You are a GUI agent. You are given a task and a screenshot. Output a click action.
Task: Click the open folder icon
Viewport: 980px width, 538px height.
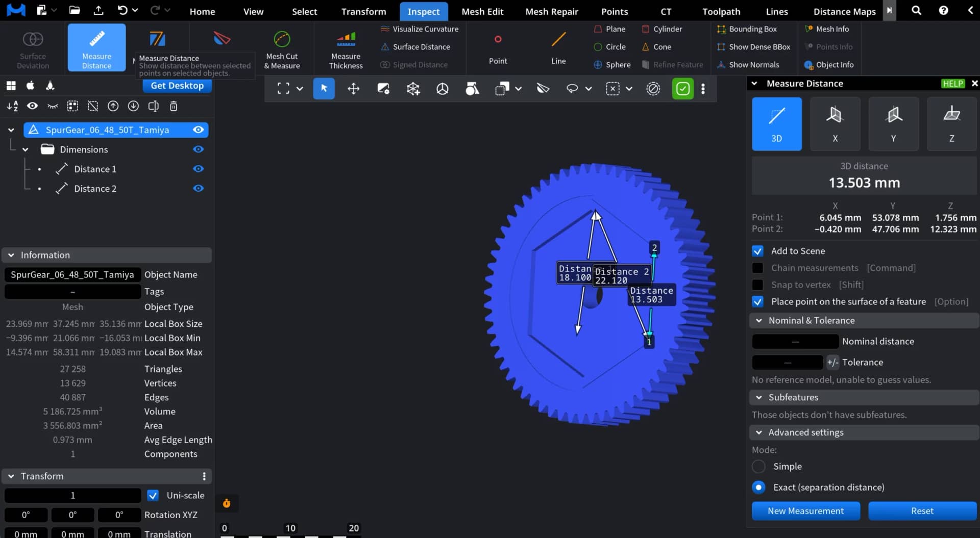click(75, 10)
